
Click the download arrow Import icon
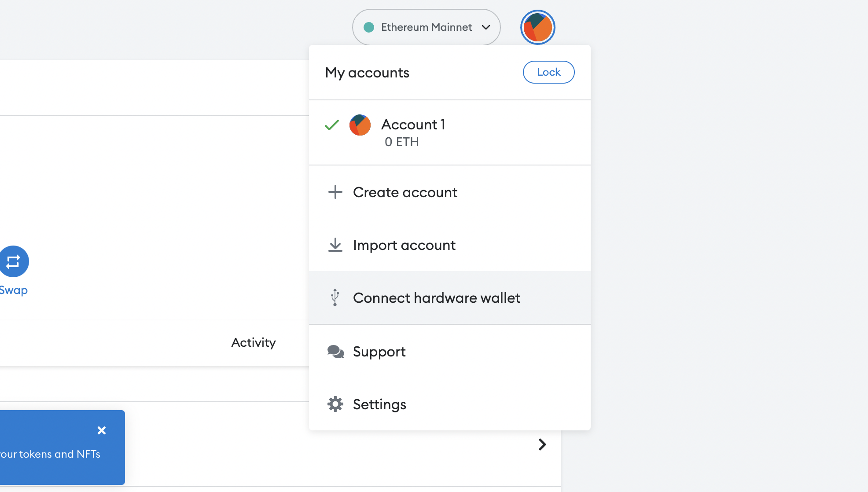[x=335, y=245]
